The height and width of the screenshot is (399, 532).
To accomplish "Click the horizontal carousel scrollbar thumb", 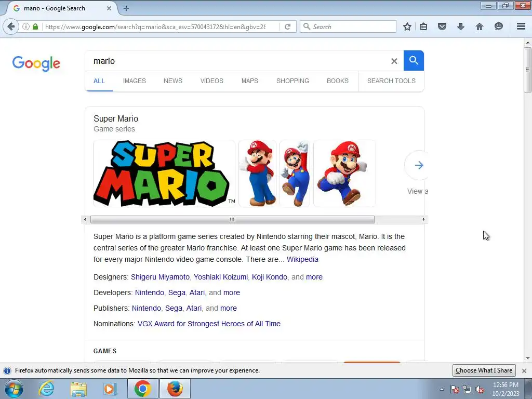I will tap(232, 219).
